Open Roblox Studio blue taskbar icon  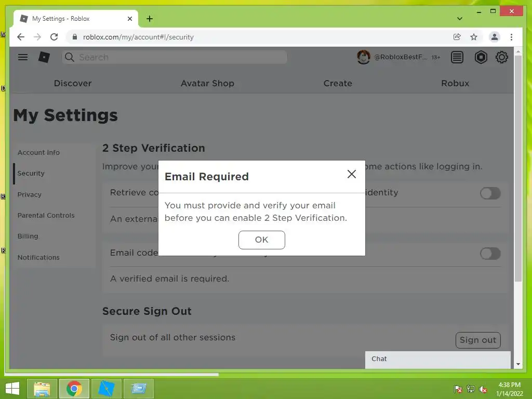coord(106,389)
